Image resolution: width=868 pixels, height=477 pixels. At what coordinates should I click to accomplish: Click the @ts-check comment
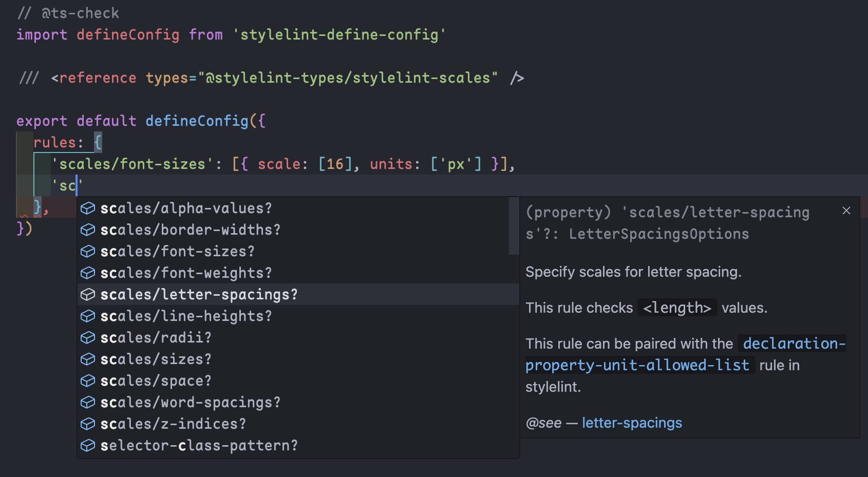pos(68,13)
